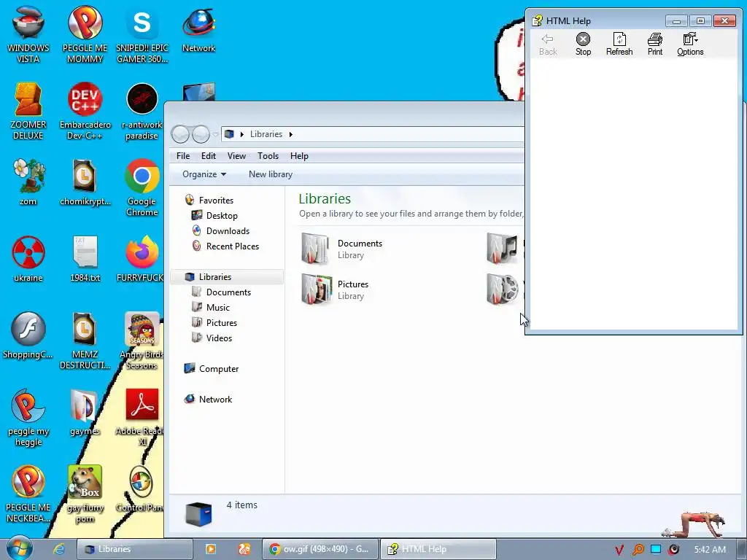This screenshot has width=747, height=560.
Task: Open the Organize dropdown
Action: pos(204,174)
